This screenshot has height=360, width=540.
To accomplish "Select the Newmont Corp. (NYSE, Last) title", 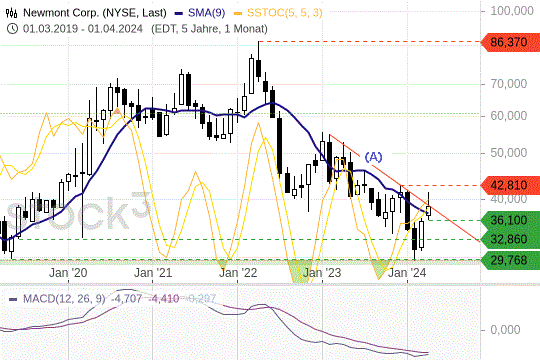I will tap(95, 13).
